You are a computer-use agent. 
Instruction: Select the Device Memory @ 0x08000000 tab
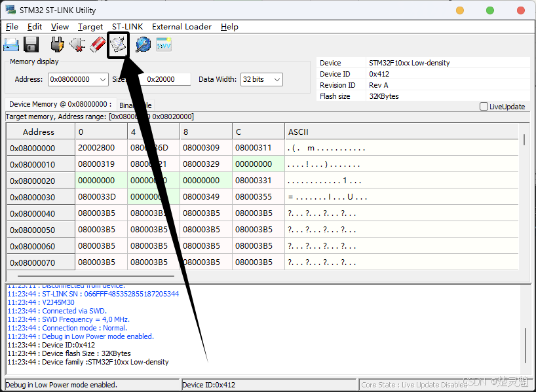60,105
